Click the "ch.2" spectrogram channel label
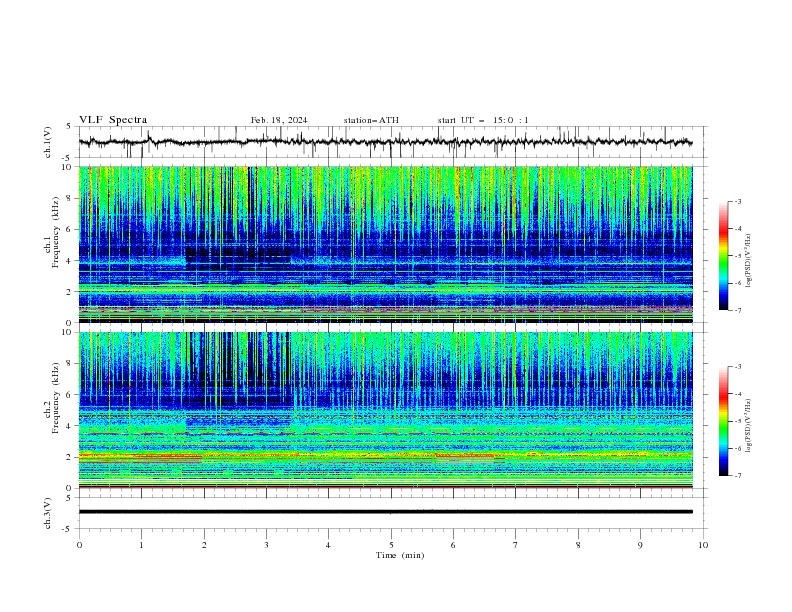The width and height of the screenshot is (792, 612). pyautogui.click(x=48, y=410)
